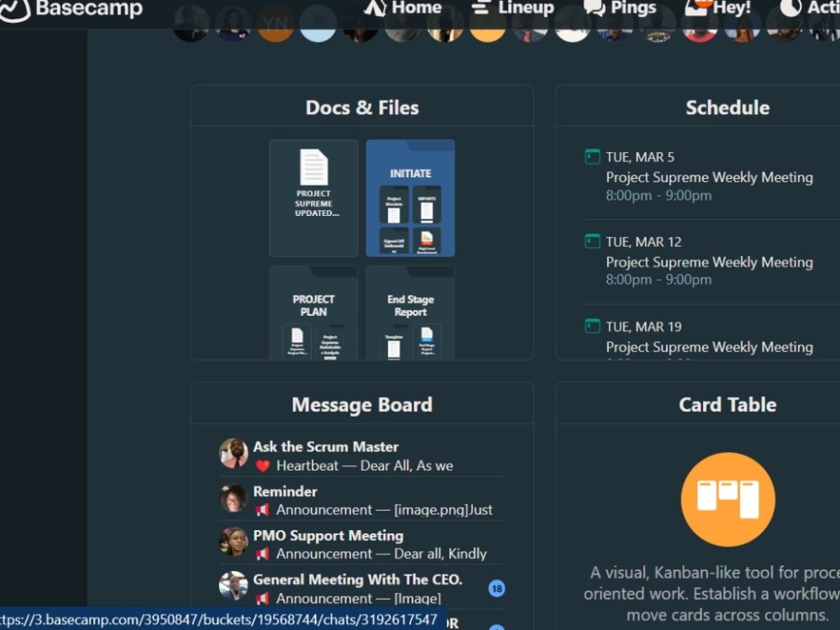Screen dimensions: 840x630
Task: Select the 8:00pm - 9:00pm time under MAR 5
Action: click(659, 196)
